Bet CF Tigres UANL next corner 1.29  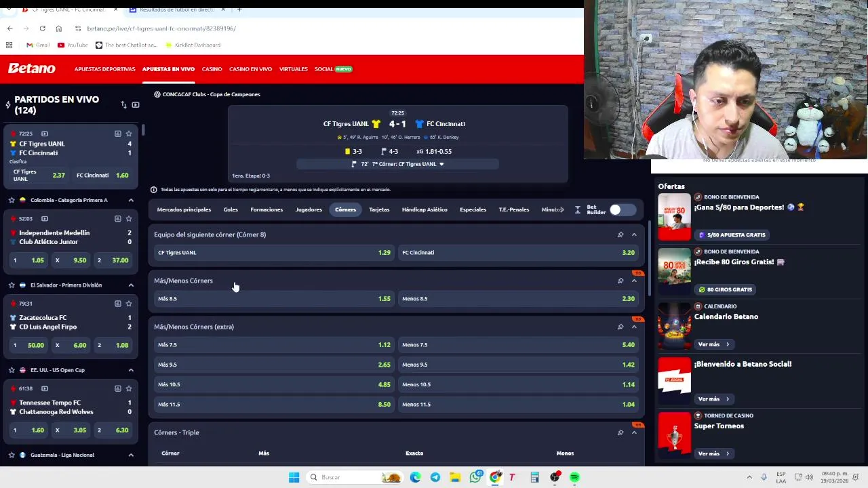coord(274,253)
